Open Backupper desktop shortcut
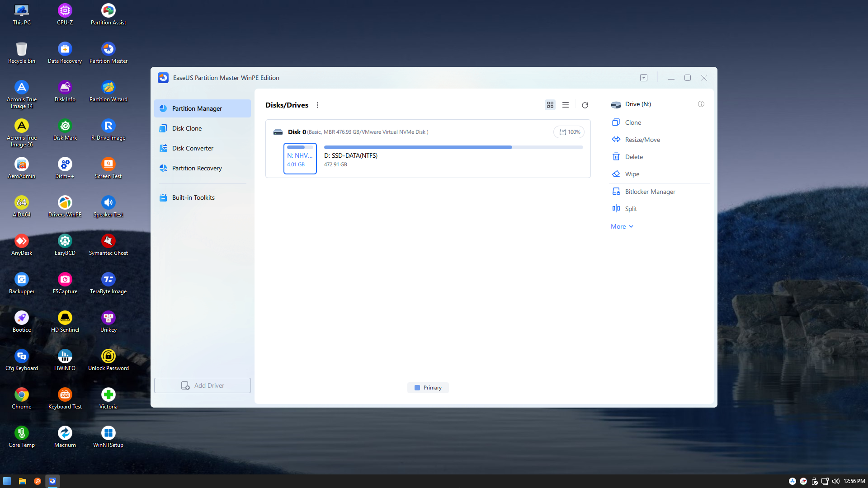 (21, 283)
